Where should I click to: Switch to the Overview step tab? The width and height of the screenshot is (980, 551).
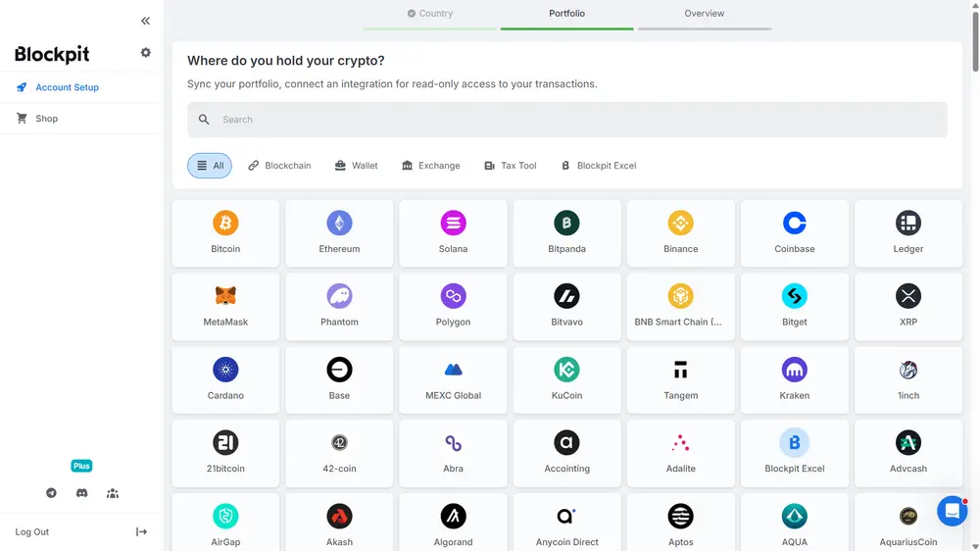pyautogui.click(x=705, y=14)
